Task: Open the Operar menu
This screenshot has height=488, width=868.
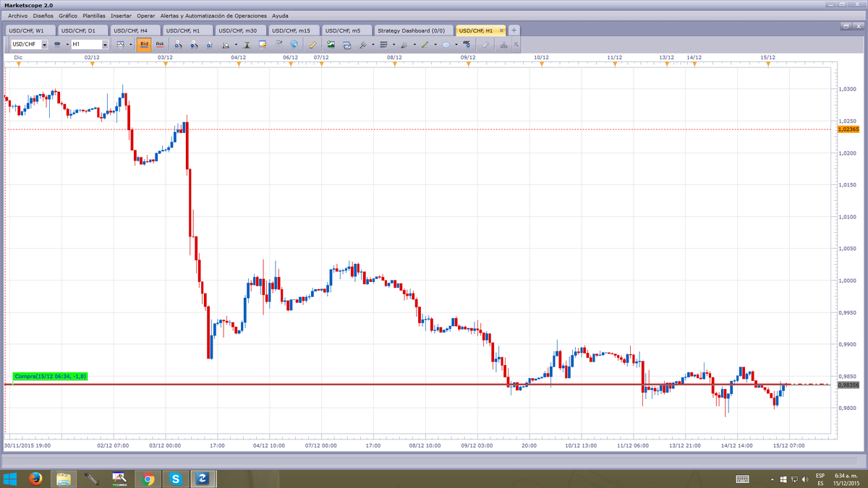Action: [x=145, y=15]
